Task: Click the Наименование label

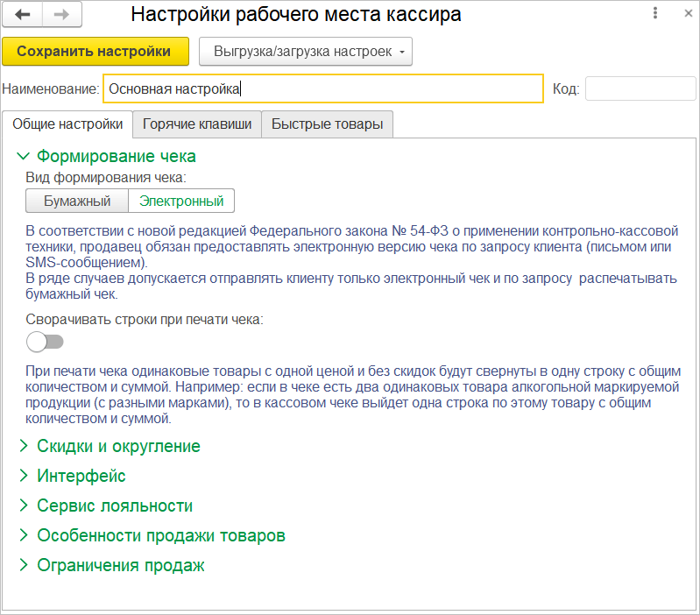Action: [x=51, y=88]
